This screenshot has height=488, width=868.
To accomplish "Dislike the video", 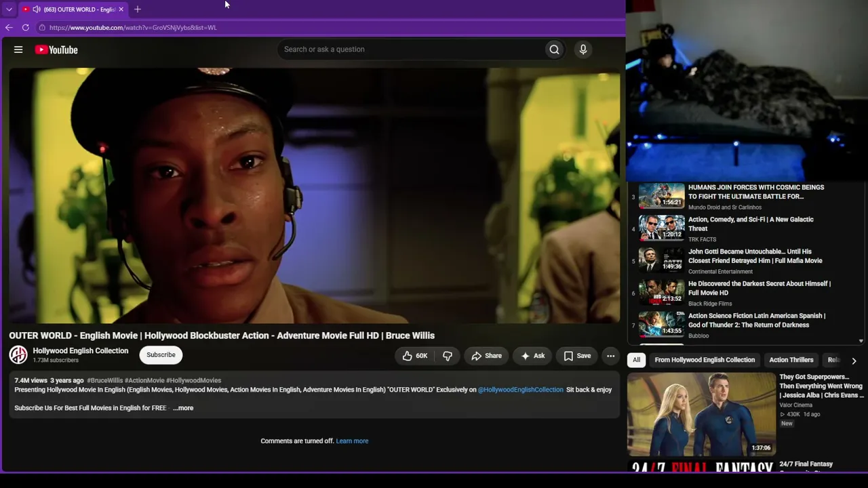I will 448,356.
